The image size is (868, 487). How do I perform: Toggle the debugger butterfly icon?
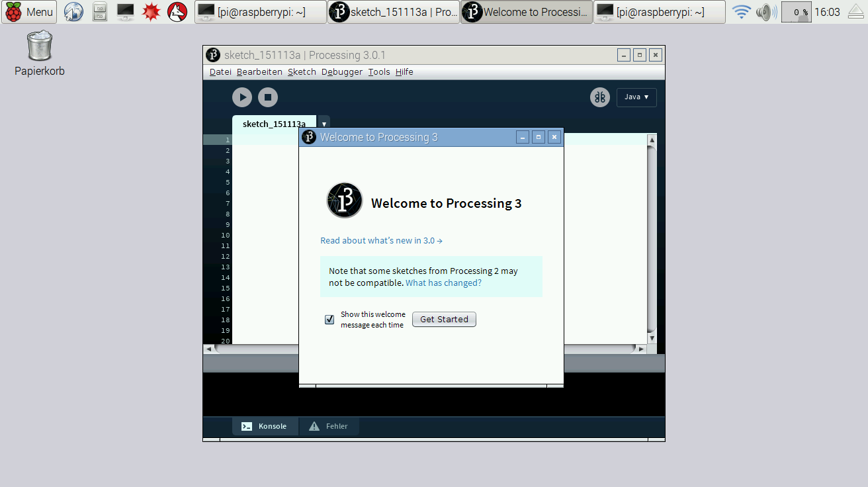tap(600, 97)
